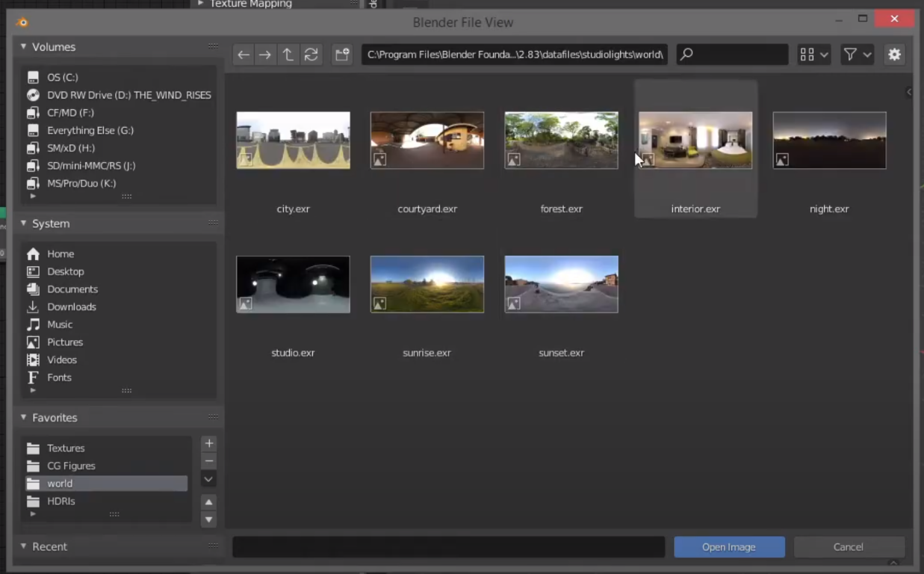Click the CG Figures folder icon
The image size is (924, 574).
[33, 466]
